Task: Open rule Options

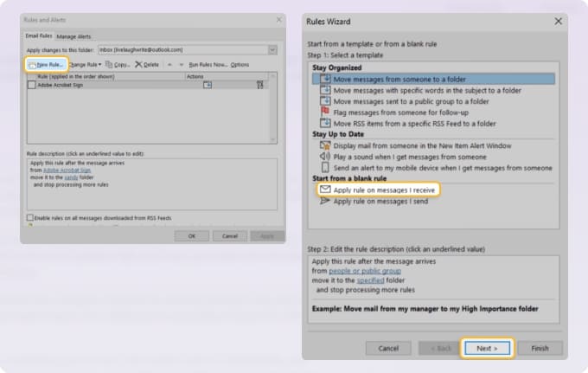Action: tap(240, 65)
